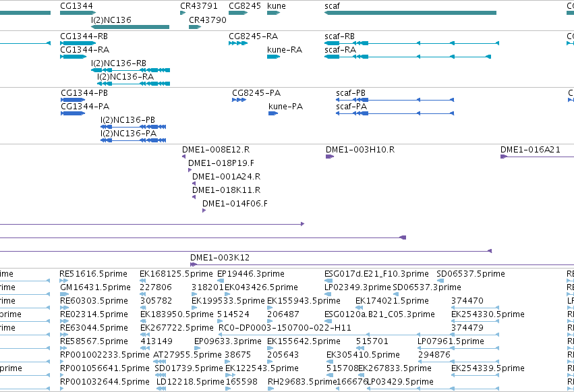Open the scaf-PB protein feature
This screenshot has height=392, width=574.
tap(395, 100)
